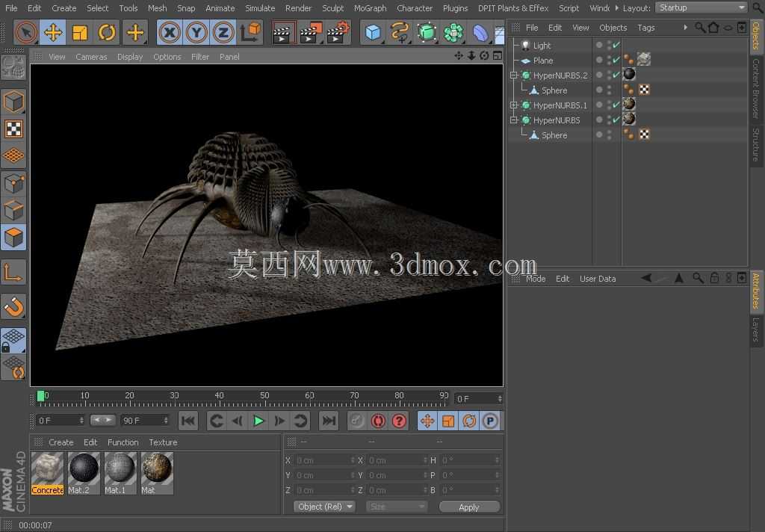Open Object Manager Tags menu
765x532 pixels.
coord(645,28)
